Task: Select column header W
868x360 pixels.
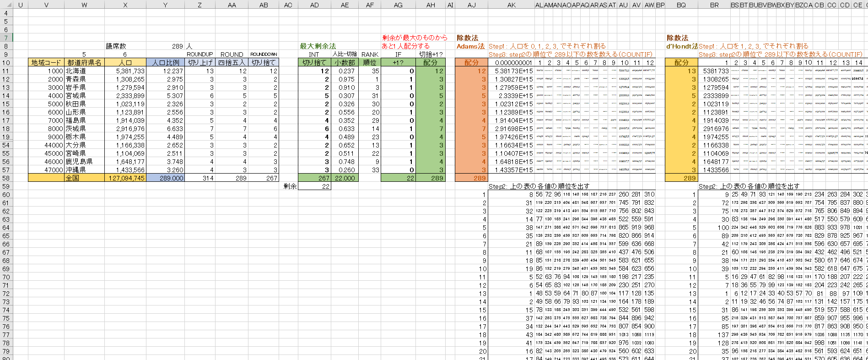Action: (x=84, y=5)
